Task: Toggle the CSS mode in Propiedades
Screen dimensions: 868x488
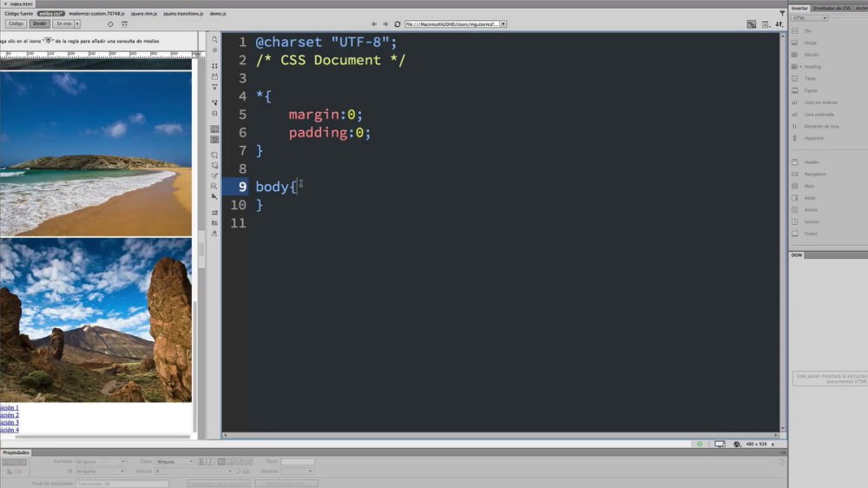Action: (x=15, y=472)
